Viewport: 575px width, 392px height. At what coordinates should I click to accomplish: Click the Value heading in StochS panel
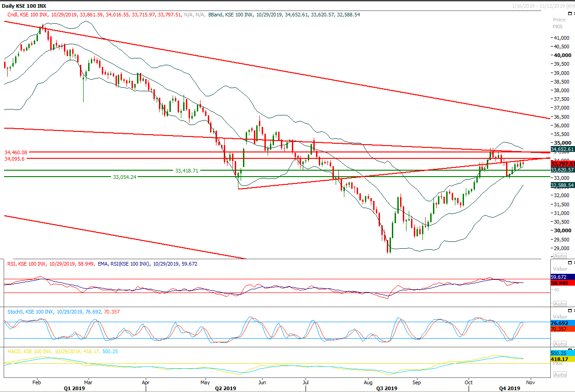coord(559,317)
